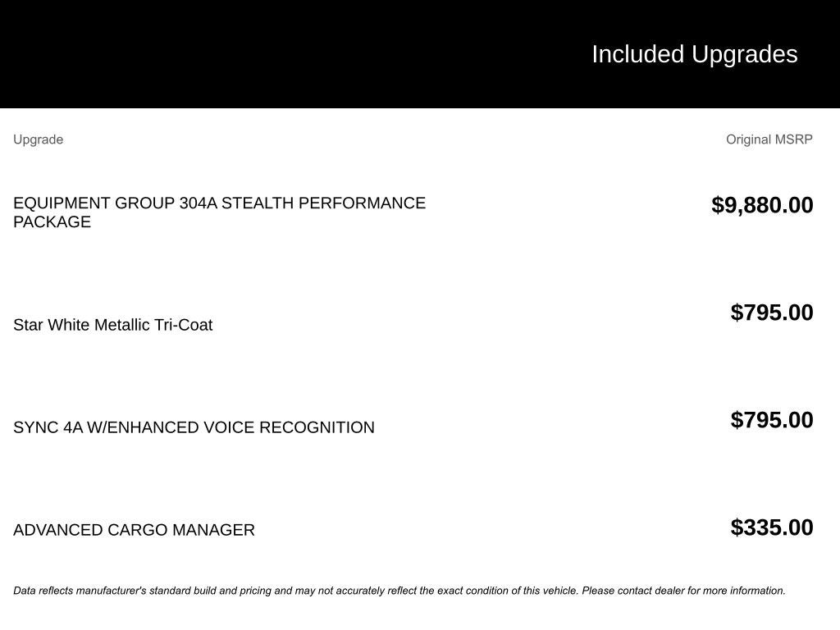Click the black header banner
The image size is (840, 630).
click(420, 54)
